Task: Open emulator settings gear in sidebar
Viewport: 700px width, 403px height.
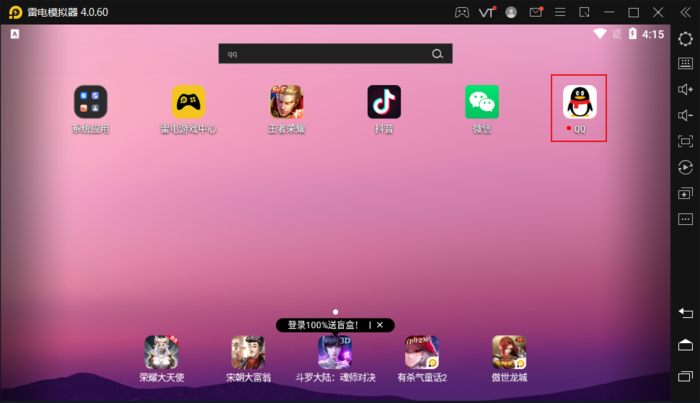Action: pos(685,38)
